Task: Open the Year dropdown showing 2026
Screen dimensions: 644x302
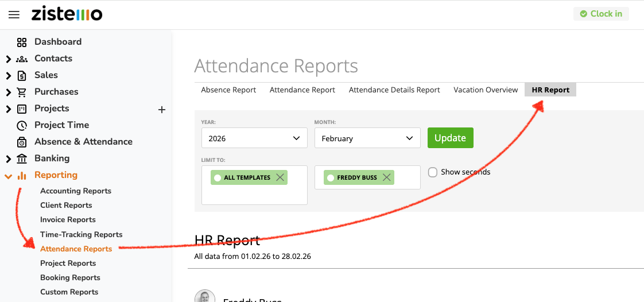Action: [x=254, y=138]
